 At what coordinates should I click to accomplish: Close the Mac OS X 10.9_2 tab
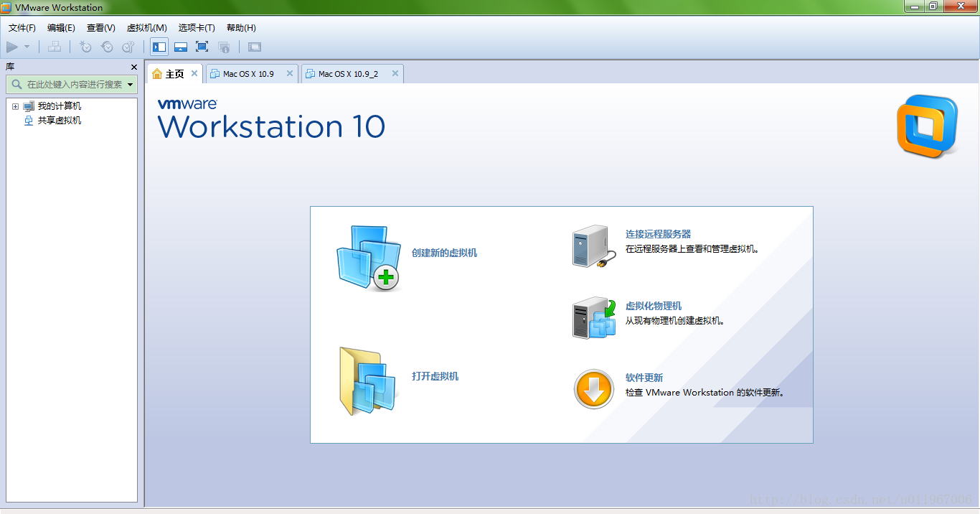coord(395,73)
